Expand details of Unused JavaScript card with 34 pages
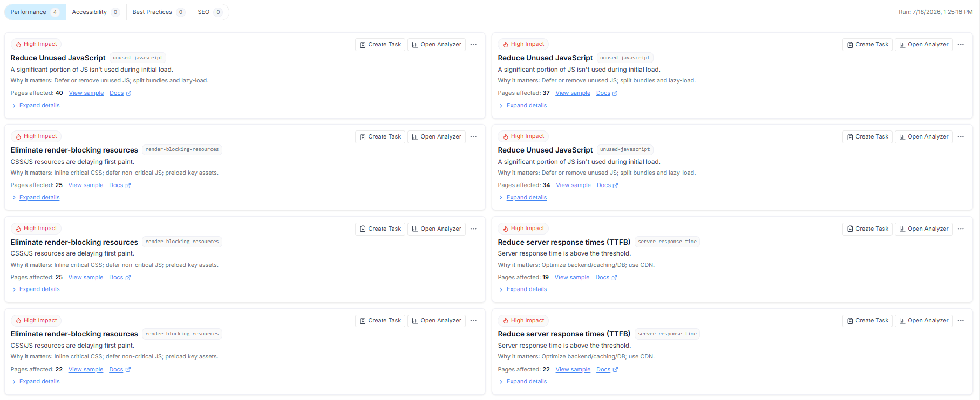The height and width of the screenshot is (400, 980). 527,198
